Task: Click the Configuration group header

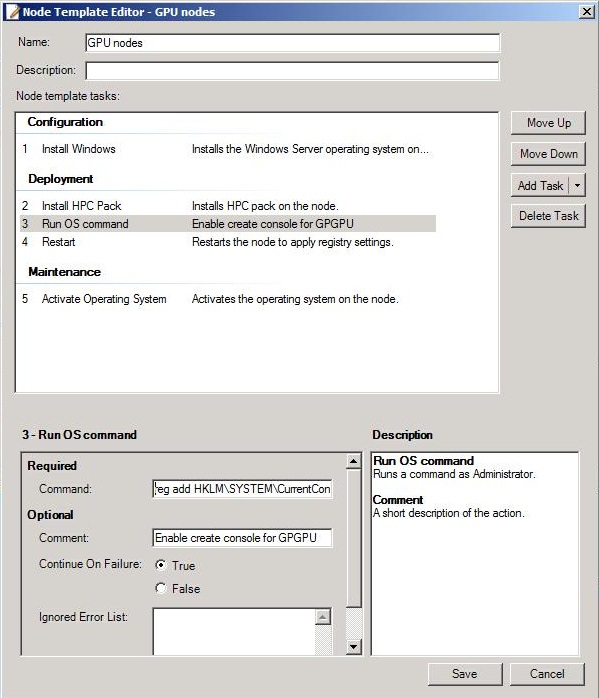Action: (65, 122)
